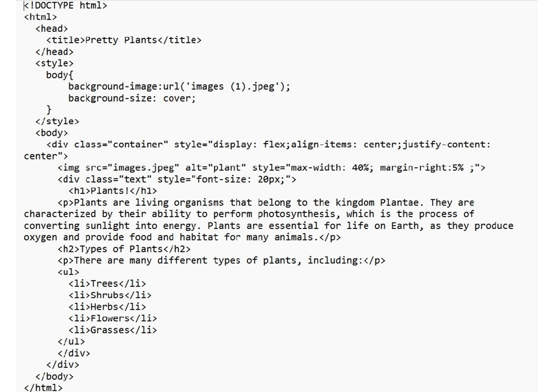554x392 pixels.
Task: Click the div class text line
Action: click(x=176, y=179)
